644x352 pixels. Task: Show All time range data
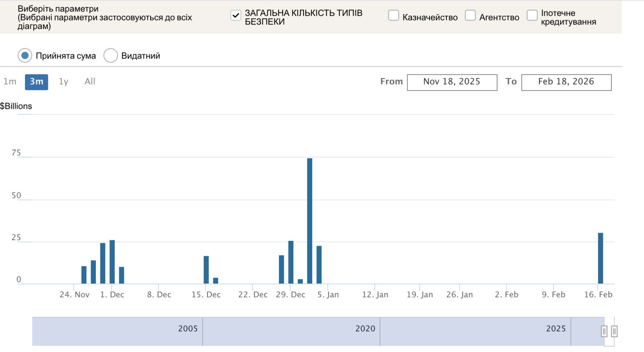(90, 82)
